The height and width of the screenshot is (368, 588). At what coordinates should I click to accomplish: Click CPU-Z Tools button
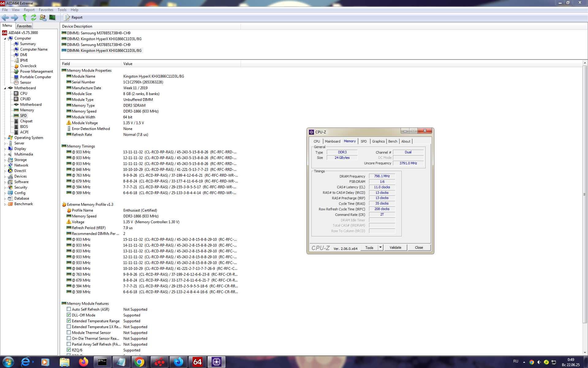click(369, 247)
